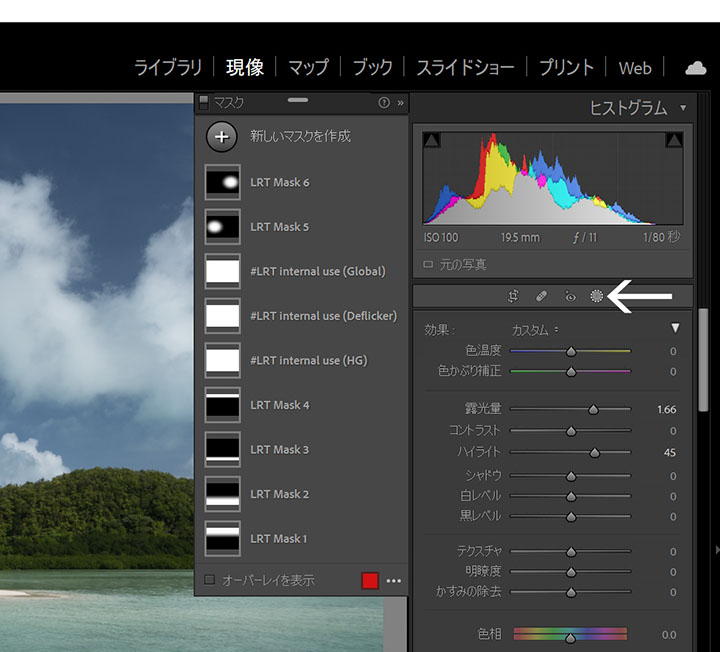The width and height of the screenshot is (720, 652).
Task: Click the hue value 0.0 field
Action: pos(669,635)
